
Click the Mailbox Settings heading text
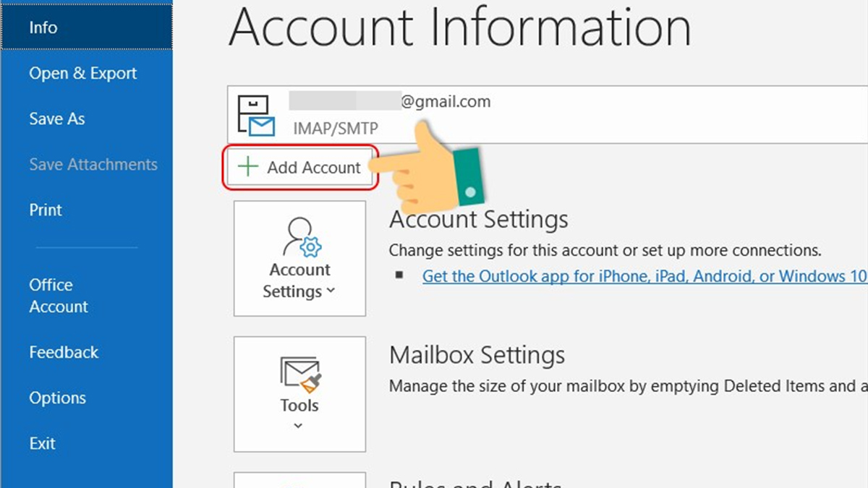[x=477, y=355]
